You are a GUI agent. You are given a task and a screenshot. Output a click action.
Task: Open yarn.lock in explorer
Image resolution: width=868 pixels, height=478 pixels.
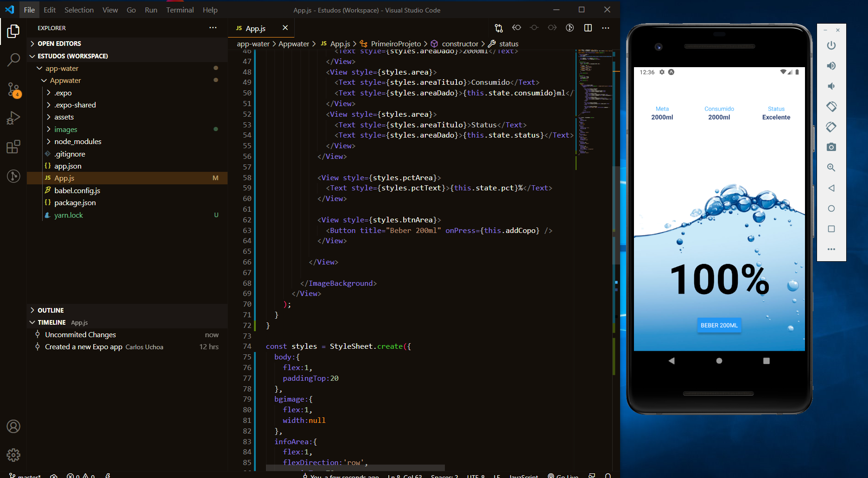(x=127, y=215)
